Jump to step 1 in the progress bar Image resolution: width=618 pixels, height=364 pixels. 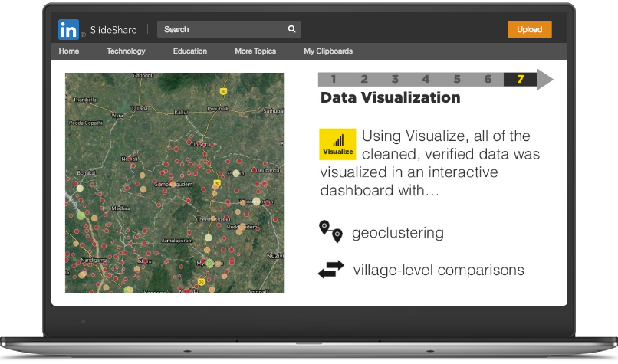(334, 79)
